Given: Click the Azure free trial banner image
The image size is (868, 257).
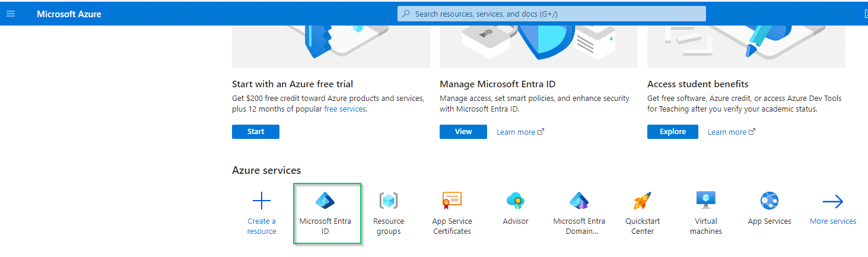Looking at the screenshot, I should [331, 46].
